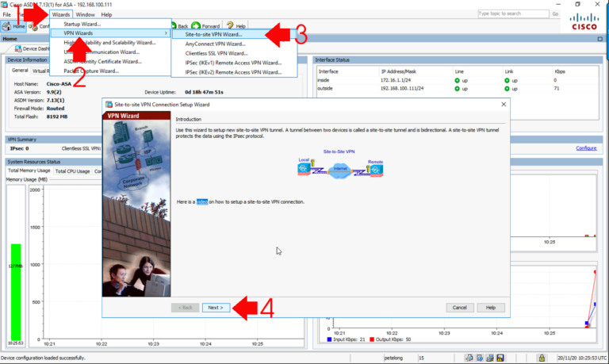Image resolution: width=609 pixels, height=364 pixels.
Task: Choose Startup Wizard from the menu
Action: 111,24
